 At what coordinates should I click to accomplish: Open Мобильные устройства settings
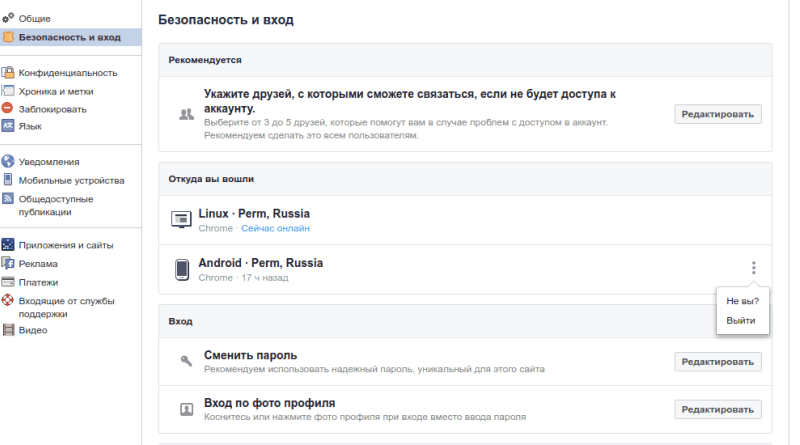point(71,180)
